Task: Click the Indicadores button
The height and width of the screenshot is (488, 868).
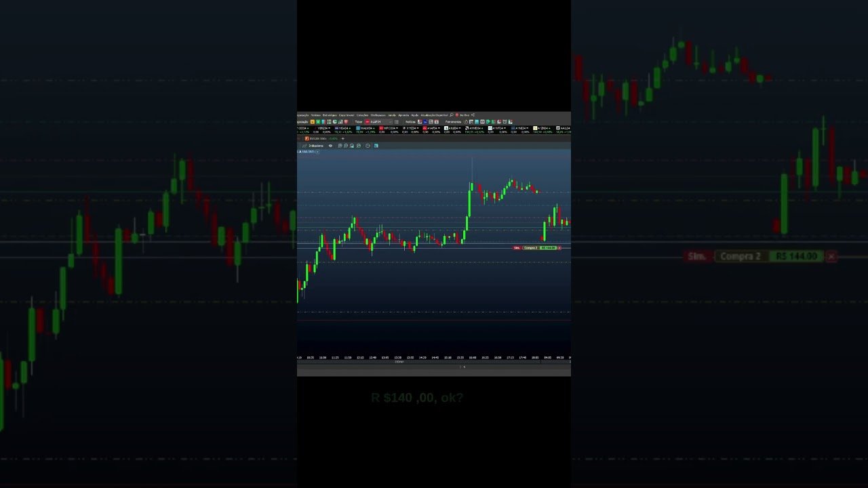Action: 317,145
